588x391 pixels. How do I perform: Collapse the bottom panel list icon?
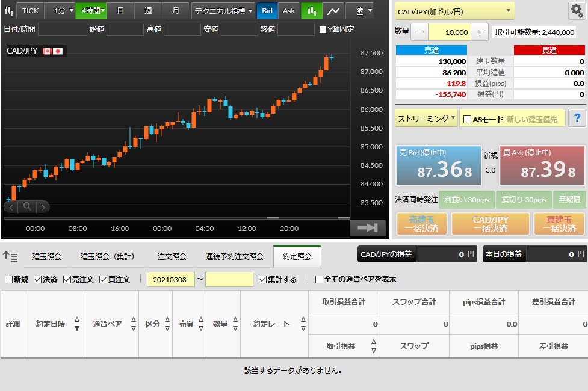point(10,256)
